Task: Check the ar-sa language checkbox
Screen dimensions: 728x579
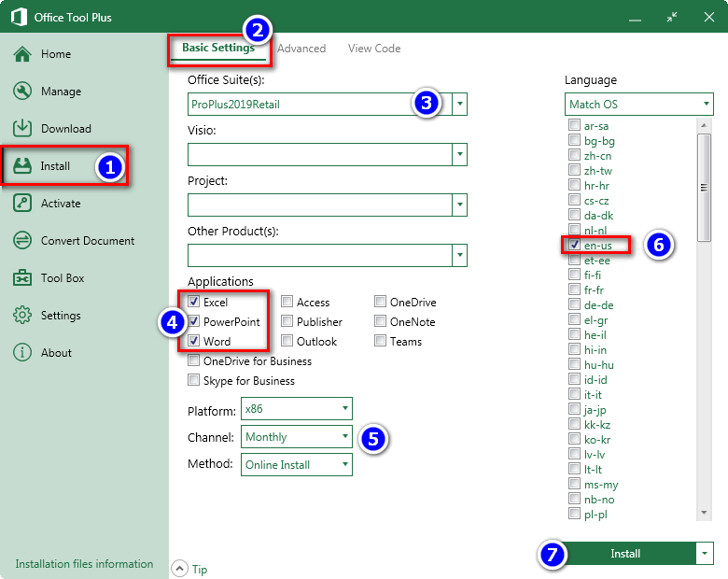Action: point(574,124)
